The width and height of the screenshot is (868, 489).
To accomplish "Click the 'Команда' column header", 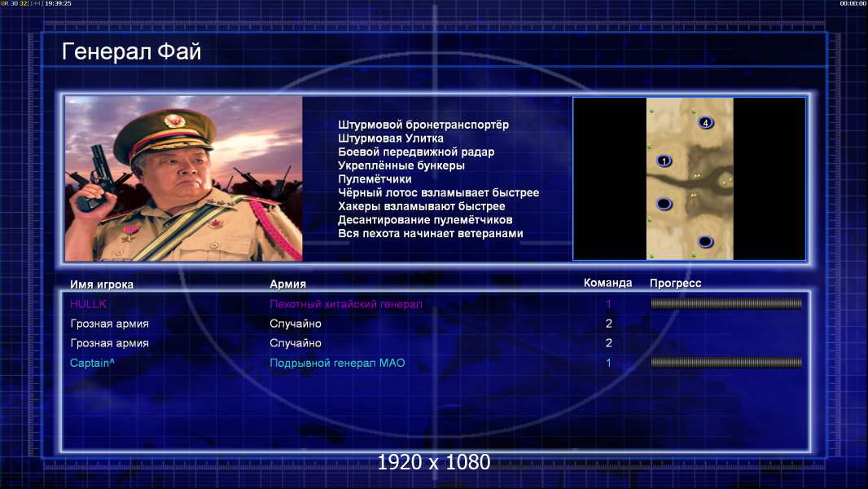I will (x=607, y=283).
